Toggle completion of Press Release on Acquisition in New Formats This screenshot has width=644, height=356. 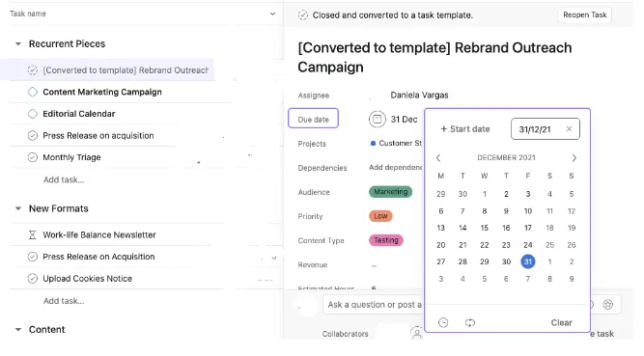[33, 257]
